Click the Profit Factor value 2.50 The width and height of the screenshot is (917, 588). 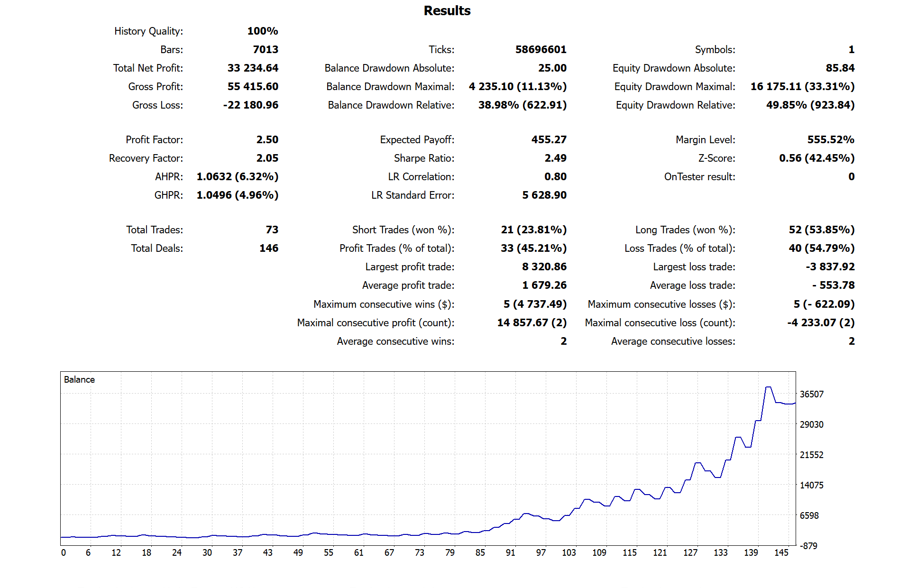tap(267, 139)
